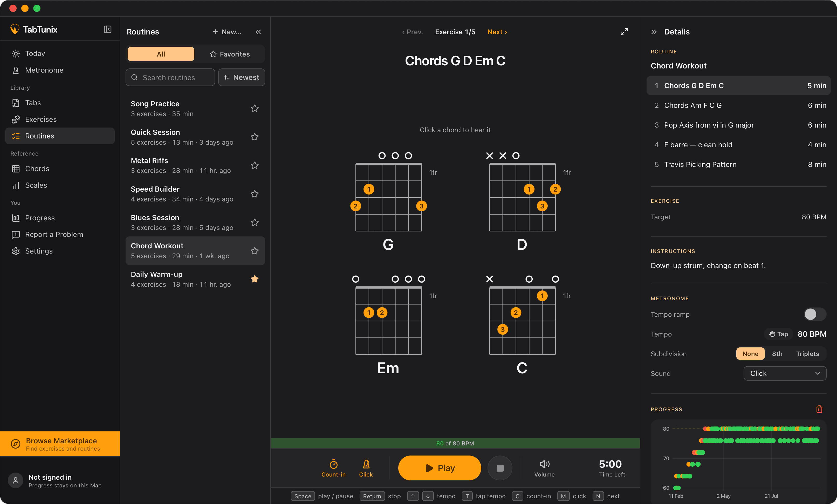Open the Tabs library
Image resolution: width=837 pixels, height=504 pixels.
coord(60,103)
